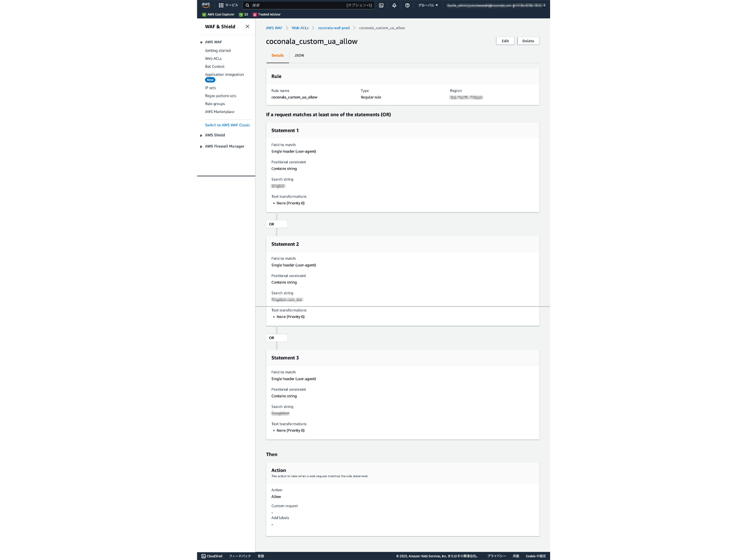Image resolution: width=747 pixels, height=560 pixels.
Task: Open the notifications bell
Action: point(393,5)
